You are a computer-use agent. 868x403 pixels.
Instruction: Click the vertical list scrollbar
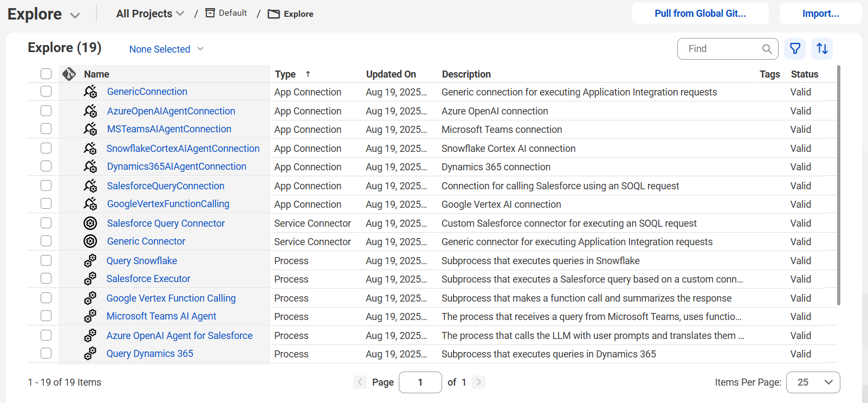pos(839,185)
